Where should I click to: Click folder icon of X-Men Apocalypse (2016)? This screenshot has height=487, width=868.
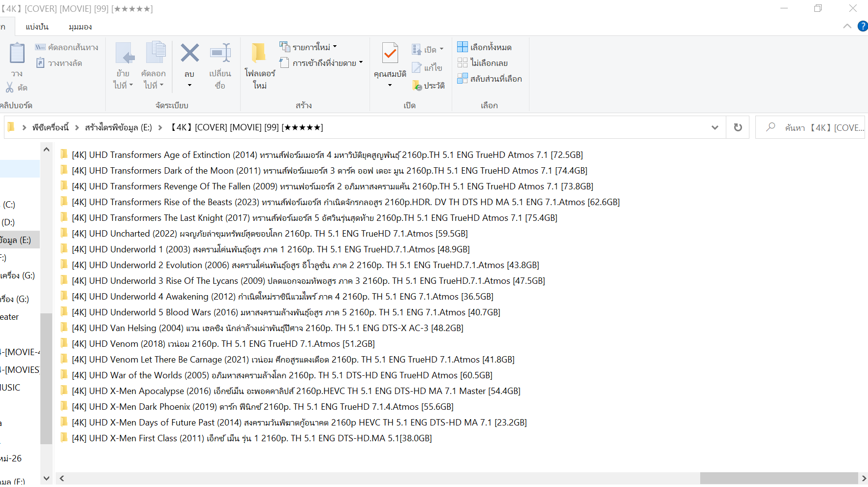click(64, 391)
